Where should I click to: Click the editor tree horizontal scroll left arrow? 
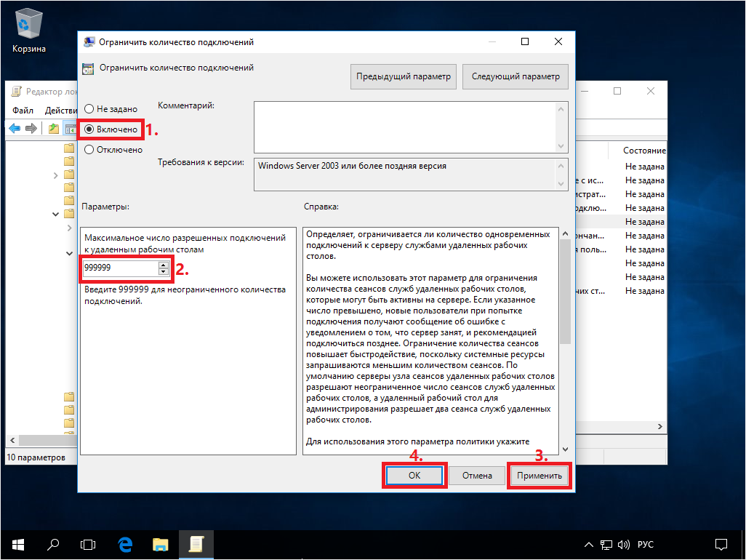pyautogui.click(x=12, y=440)
